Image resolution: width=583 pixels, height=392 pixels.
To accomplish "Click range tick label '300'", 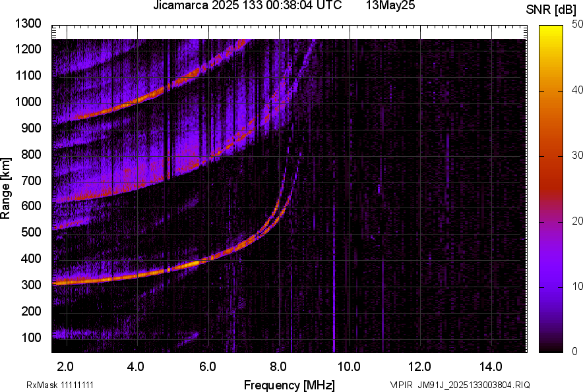I will [x=31, y=285].
